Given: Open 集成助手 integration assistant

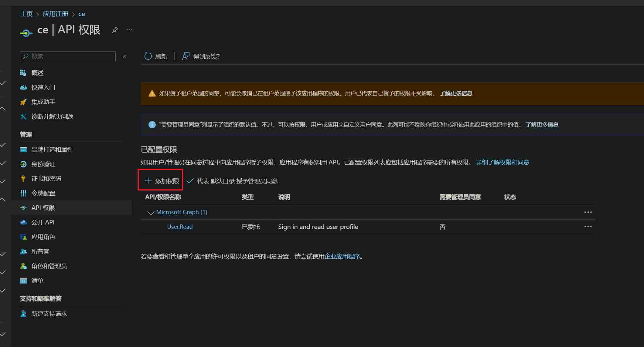Looking at the screenshot, I should (x=43, y=102).
